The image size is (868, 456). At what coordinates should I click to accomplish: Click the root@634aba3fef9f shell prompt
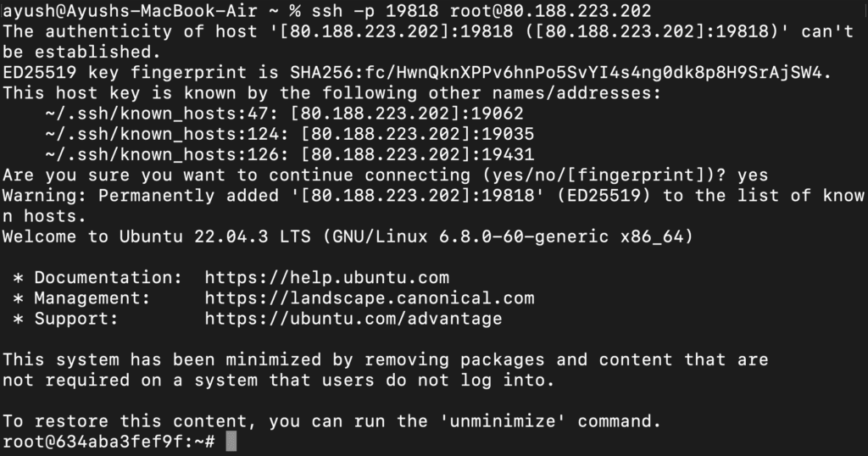(108, 442)
